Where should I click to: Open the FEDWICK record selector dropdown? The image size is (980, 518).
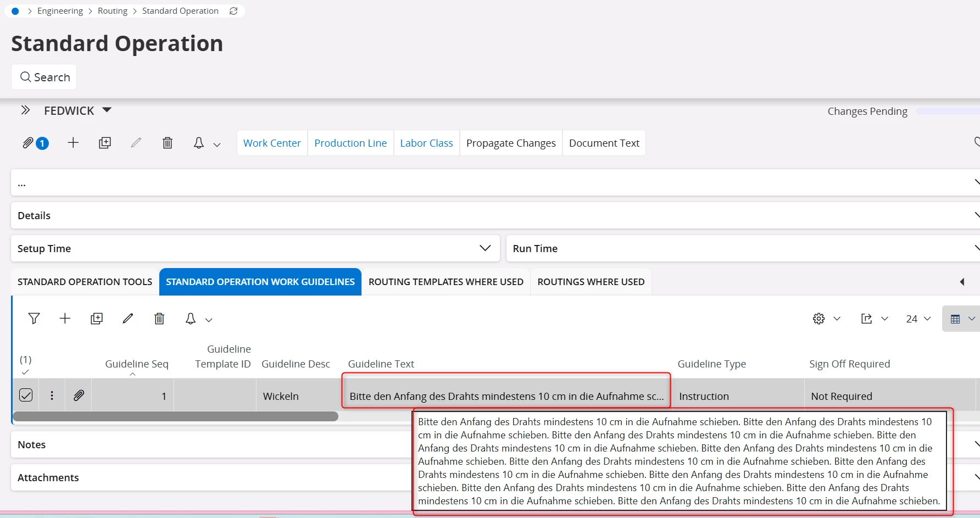[107, 110]
